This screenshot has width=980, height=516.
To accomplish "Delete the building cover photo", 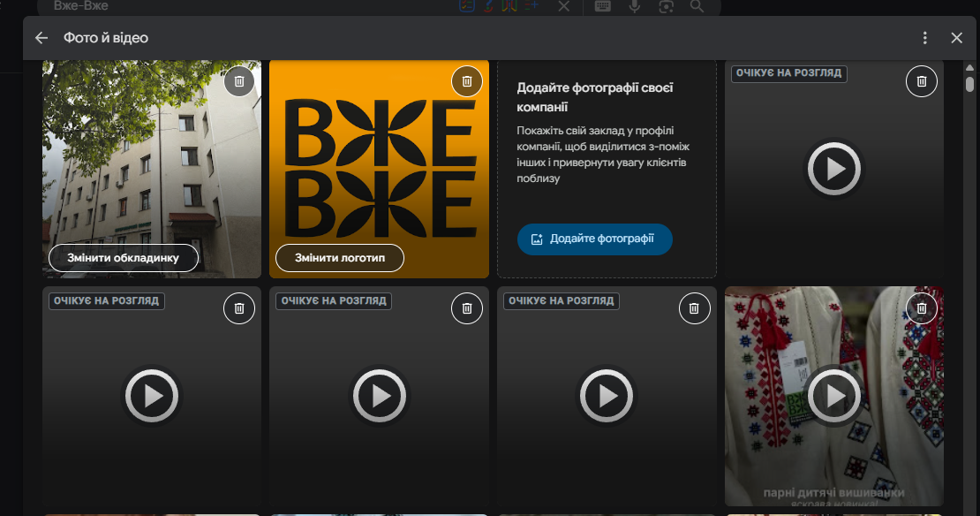I will pos(239,81).
